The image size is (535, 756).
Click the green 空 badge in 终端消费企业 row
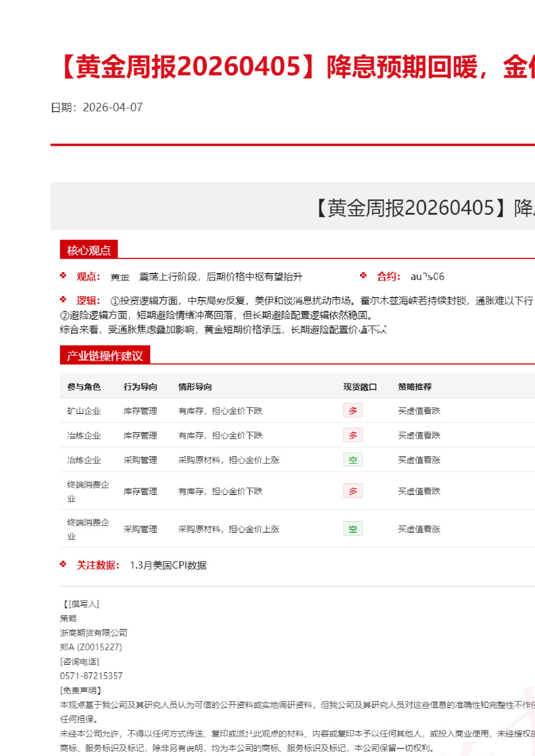[x=353, y=529]
